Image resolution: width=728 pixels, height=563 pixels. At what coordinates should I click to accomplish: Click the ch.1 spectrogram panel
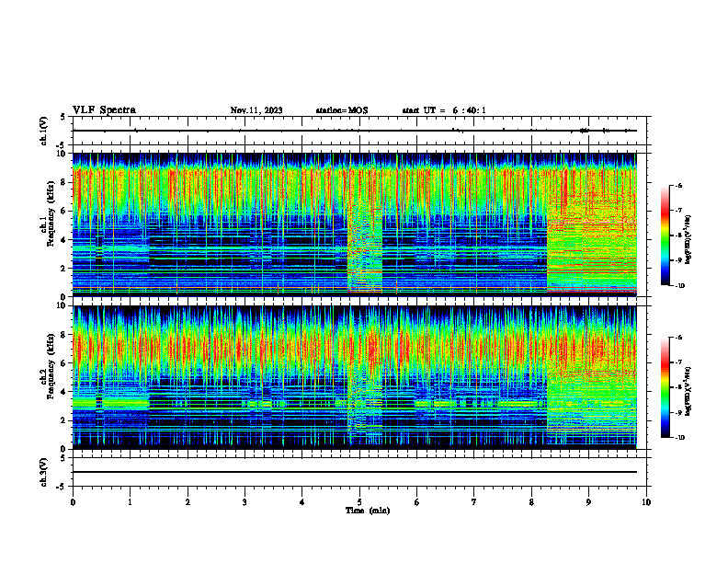[354, 224]
